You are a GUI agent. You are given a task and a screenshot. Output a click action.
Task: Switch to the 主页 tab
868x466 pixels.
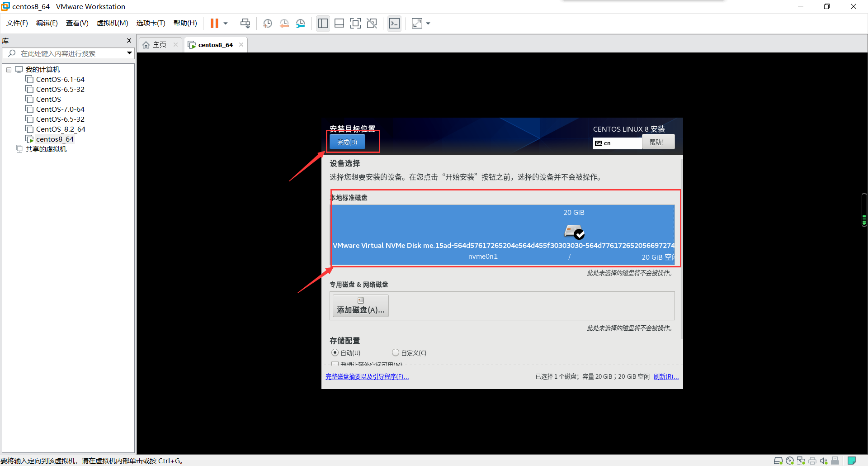coord(158,44)
